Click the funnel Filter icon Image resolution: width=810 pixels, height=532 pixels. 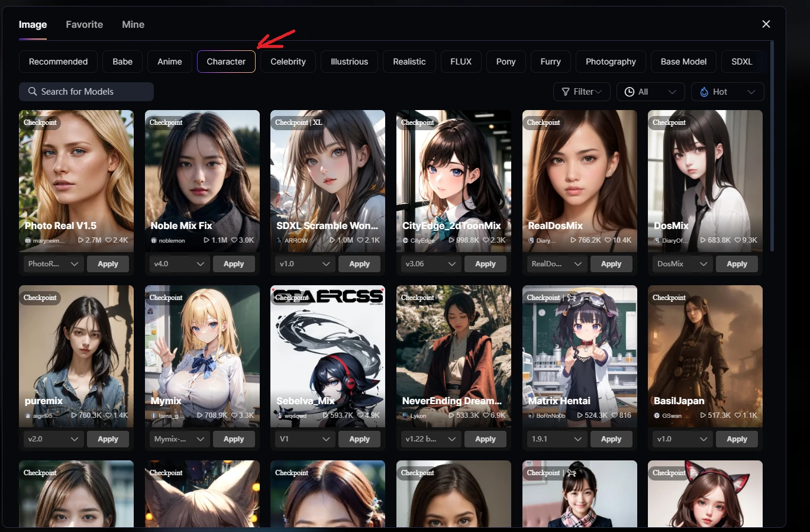[566, 92]
